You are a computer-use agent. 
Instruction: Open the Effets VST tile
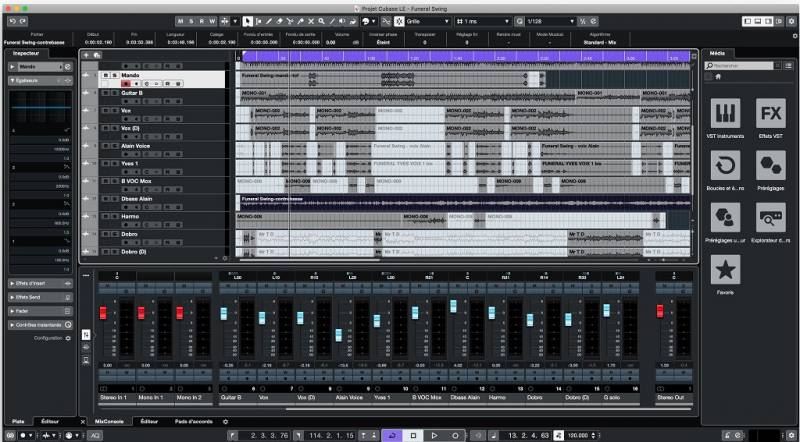coord(770,115)
